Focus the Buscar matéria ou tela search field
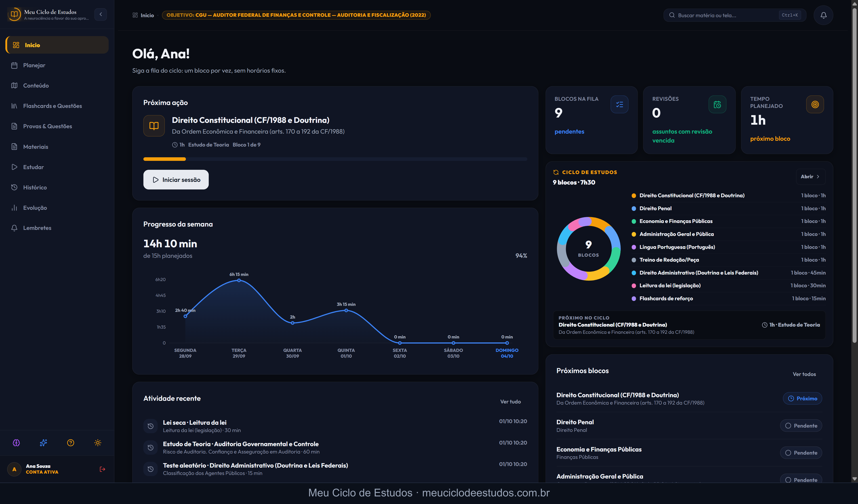 [735, 15]
